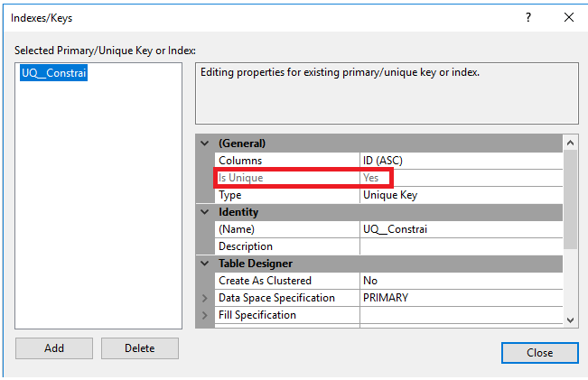588x380 pixels.
Task: Collapse the (General) section
Action: (204, 144)
